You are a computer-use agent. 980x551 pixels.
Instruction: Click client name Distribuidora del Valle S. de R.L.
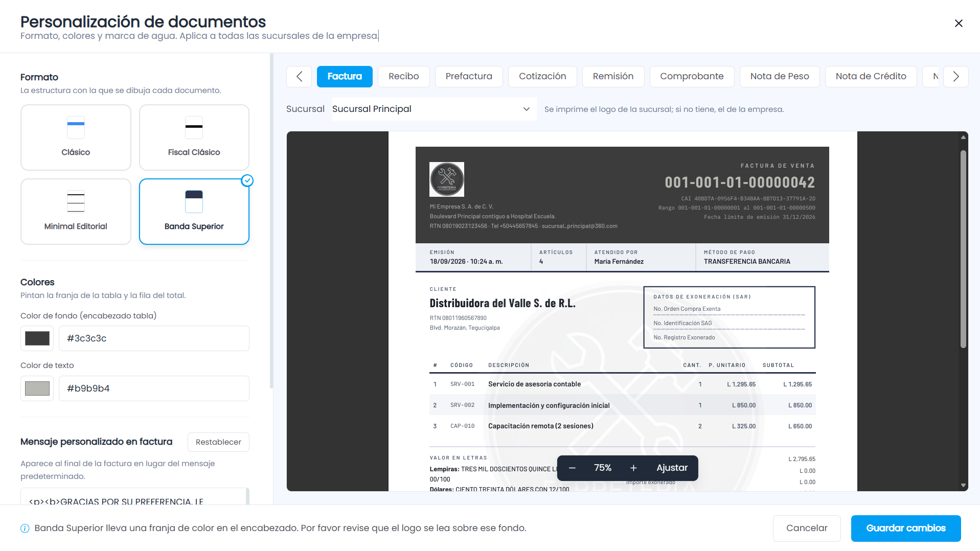[503, 304]
